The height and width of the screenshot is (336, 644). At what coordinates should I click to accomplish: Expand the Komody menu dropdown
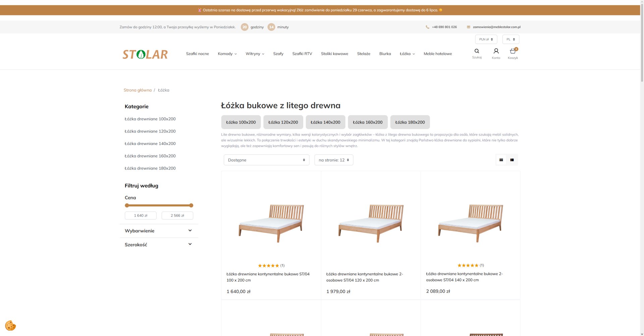[227, 54]
